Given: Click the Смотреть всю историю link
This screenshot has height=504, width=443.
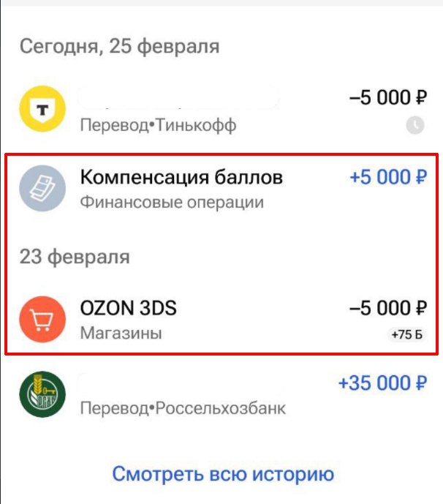Looking at the screenshot, I should click(223, 474).
